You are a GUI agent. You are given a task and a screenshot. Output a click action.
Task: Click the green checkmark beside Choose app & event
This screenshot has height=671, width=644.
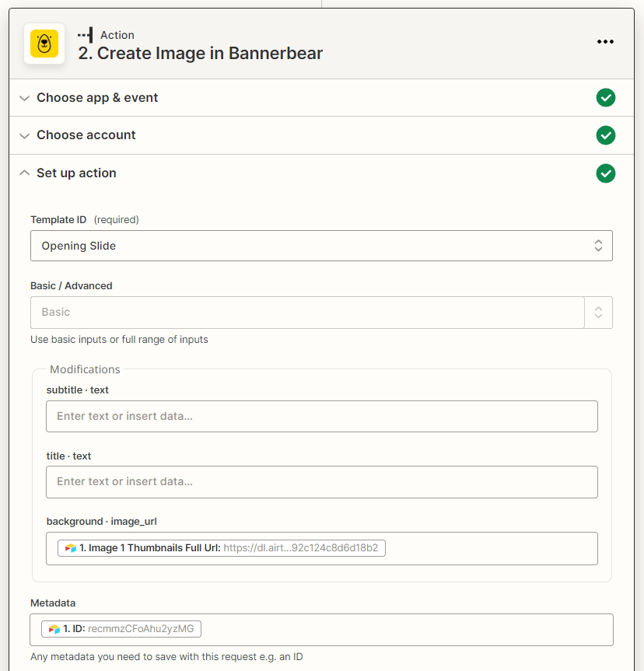click(606, 98)
